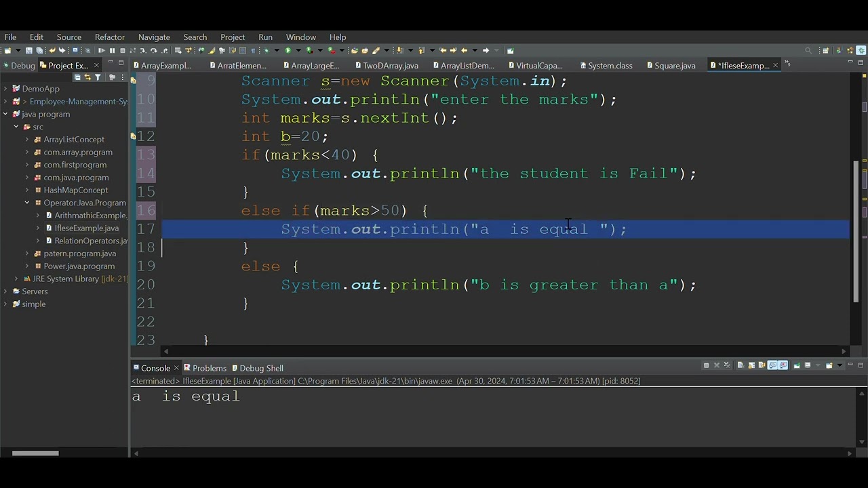Image resolution: width=868 pixels, height=488 pixels.
Task: Open the Window menu
Action: point(300,37)
